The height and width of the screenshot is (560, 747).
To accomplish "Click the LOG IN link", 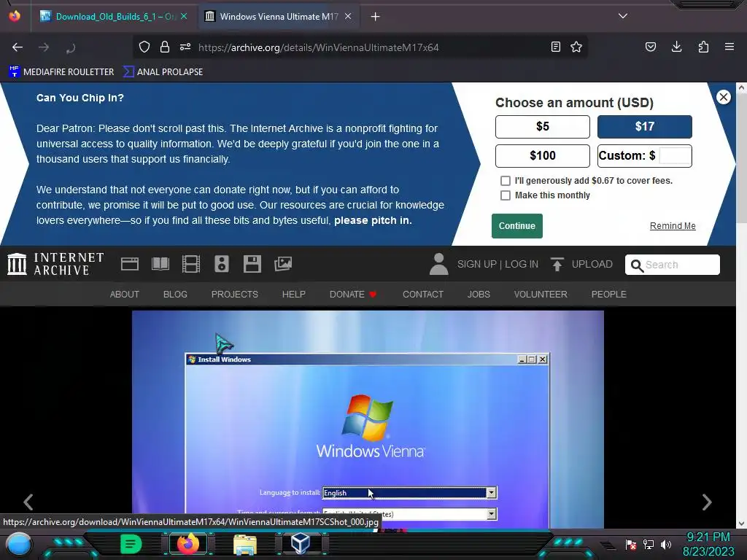I will tap(522, 264).
